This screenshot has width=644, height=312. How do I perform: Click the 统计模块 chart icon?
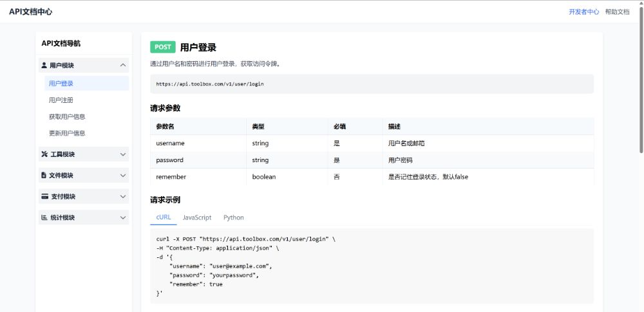pyautogui.click(x=44, y=218)
